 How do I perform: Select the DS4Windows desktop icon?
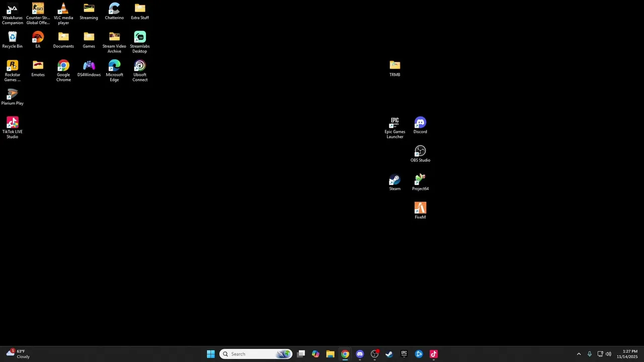click(89, 69)
